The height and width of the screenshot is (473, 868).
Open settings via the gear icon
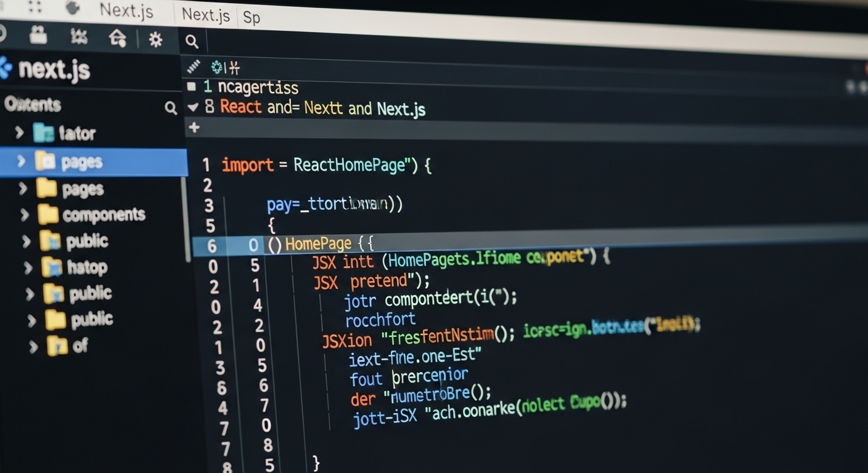(155, 40)
